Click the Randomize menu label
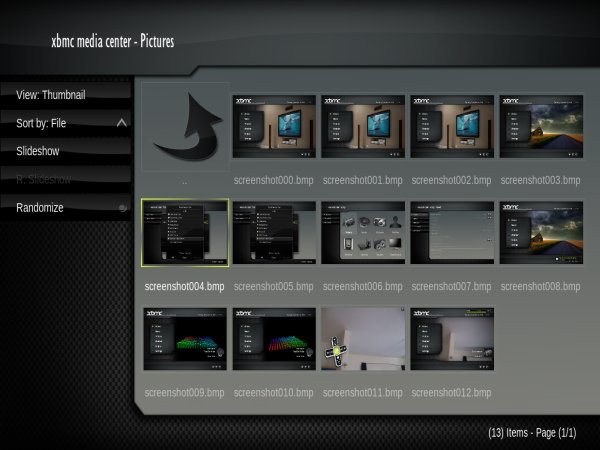Viewport: 600px width, 450px height. [x=40, y=208]
